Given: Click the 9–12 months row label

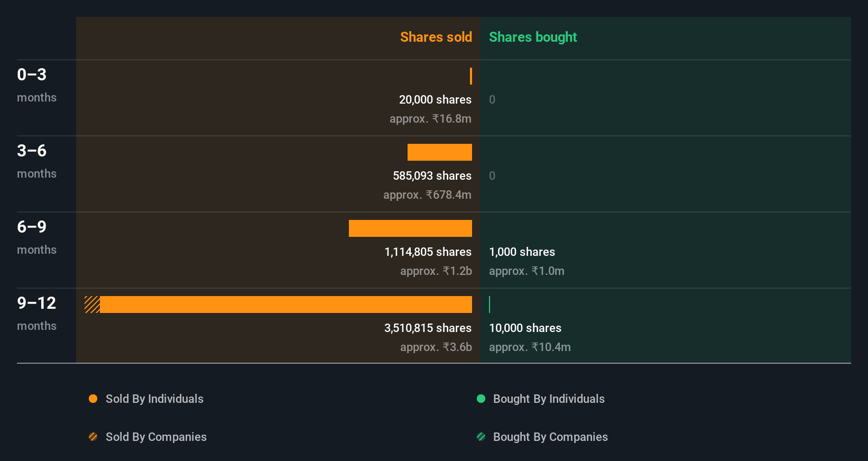Looking at the screenshot, I should 36,313.
